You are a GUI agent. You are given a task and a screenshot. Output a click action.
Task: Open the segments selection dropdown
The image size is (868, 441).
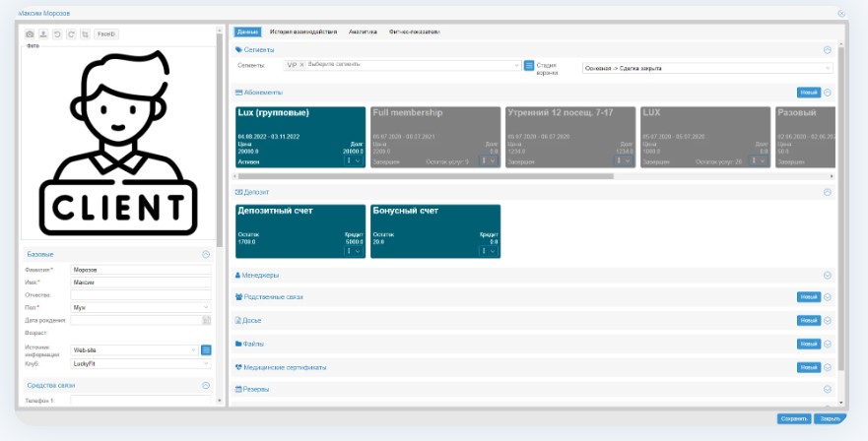coord(402,65)
